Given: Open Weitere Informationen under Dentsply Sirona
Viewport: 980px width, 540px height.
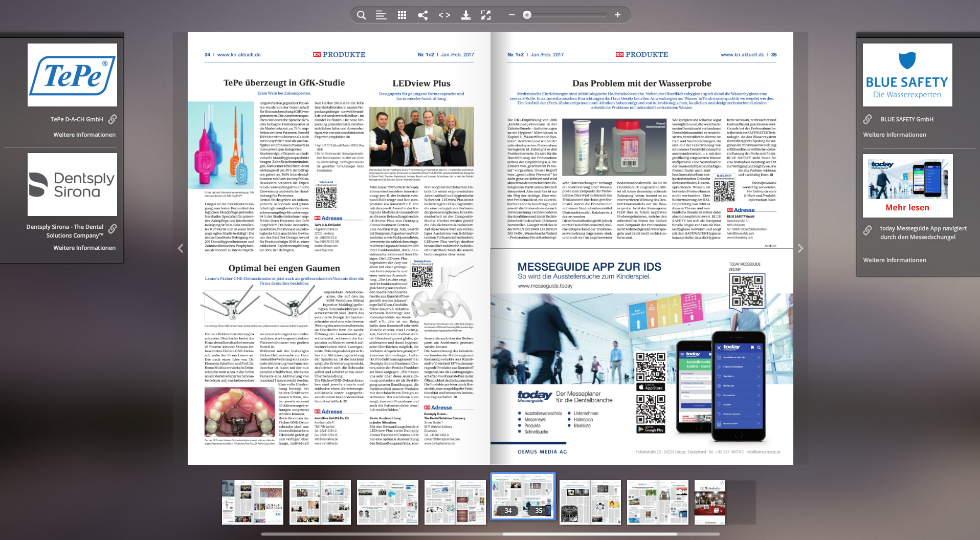Looking at the screenshot, I should (84, 248).
